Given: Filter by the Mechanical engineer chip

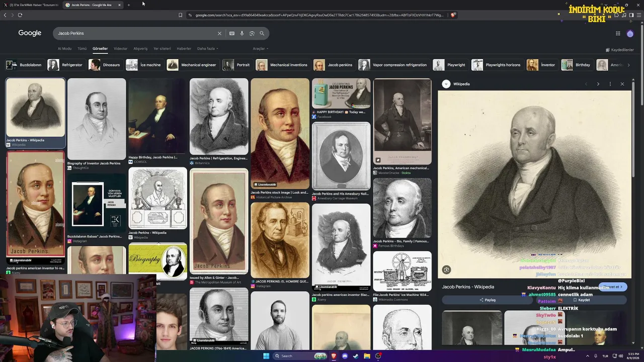Looking at the screenshot, I should pyautogui.click(x=192, y=65).
